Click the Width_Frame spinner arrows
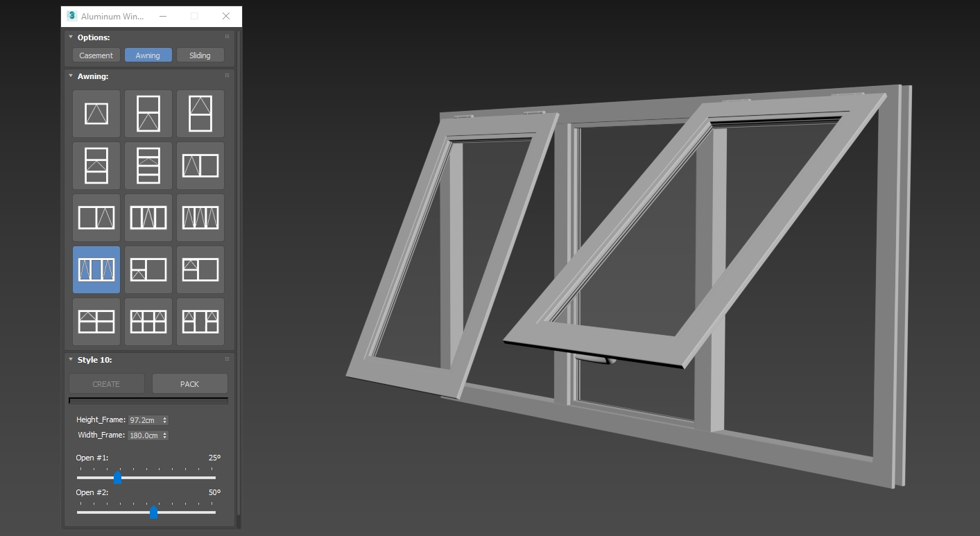The height and width of the screenshot is (536, 980). 165,435
